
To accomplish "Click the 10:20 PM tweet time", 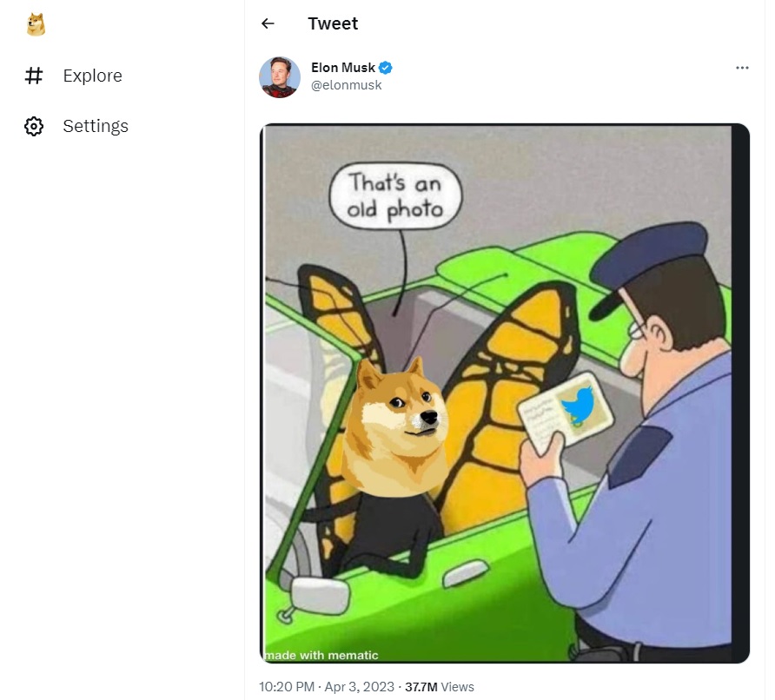I will (287, 686).
